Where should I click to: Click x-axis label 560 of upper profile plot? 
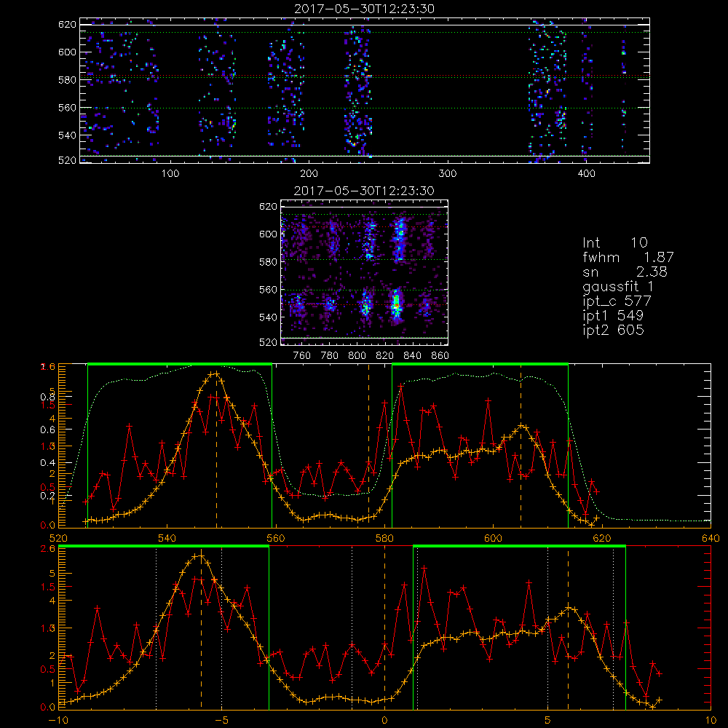tap(275, 538)
